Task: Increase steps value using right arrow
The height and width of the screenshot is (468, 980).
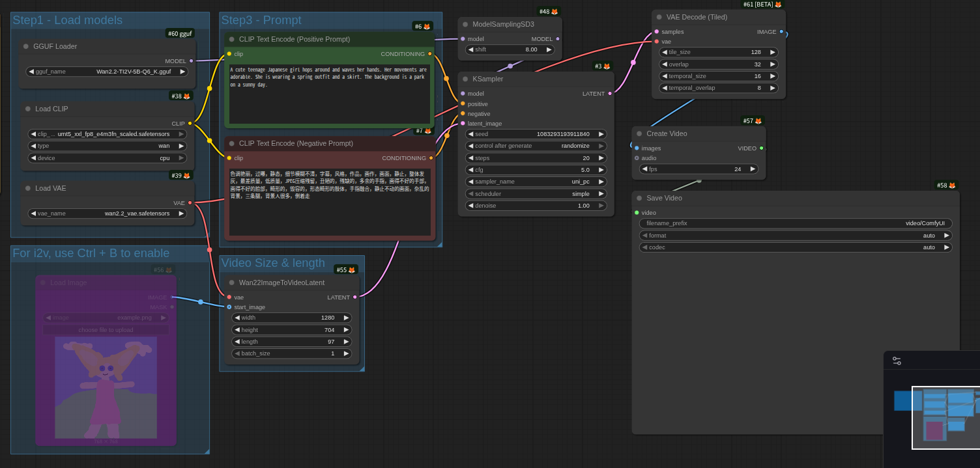Action: click(601, 158)
